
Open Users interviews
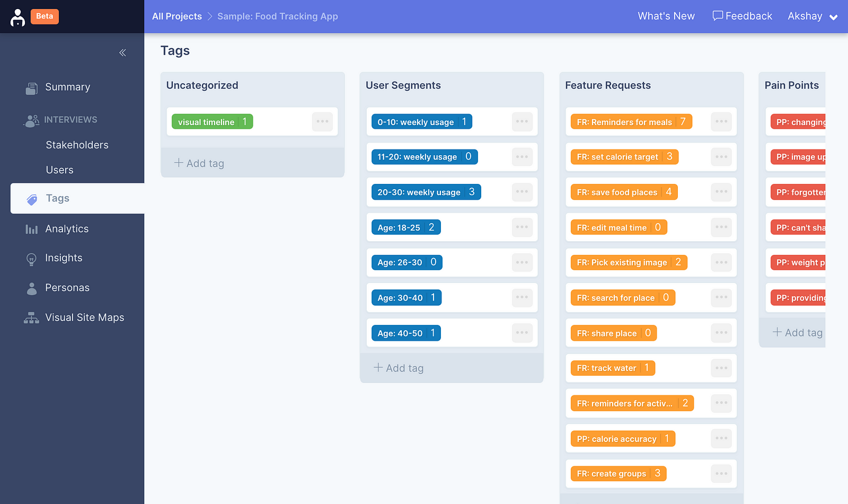[x=59, y=170]
